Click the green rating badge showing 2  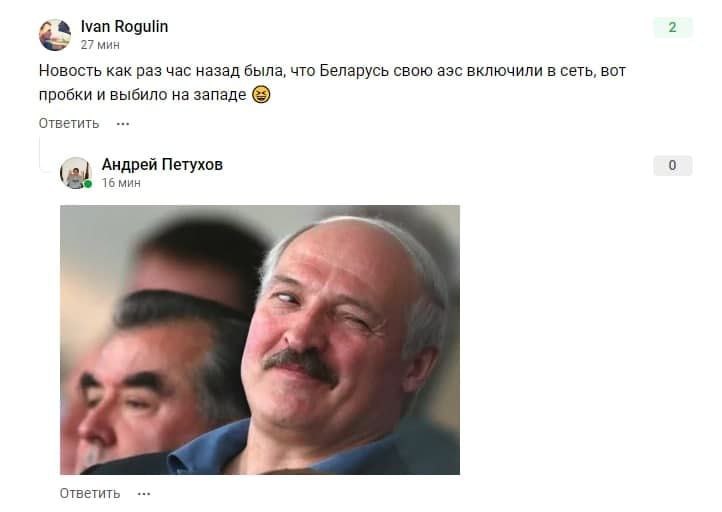pos(672,27)
